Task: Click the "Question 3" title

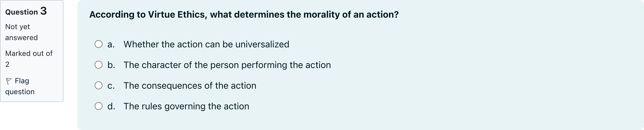Action: point(26,12)
